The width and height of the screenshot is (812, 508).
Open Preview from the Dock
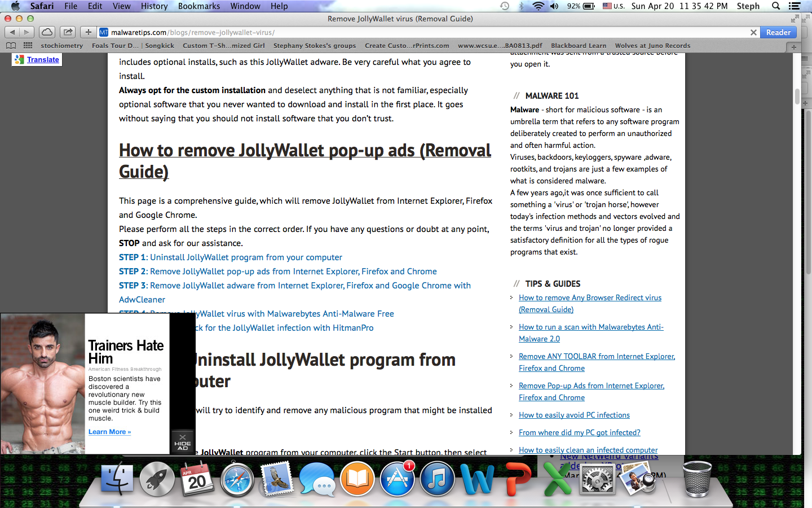point(637,479)
